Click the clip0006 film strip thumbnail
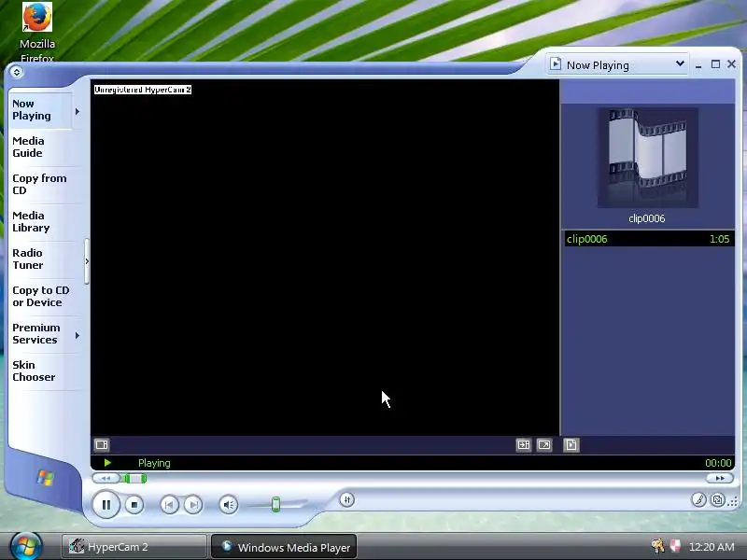This screenshot has height=560, width=747. (648, 158)
